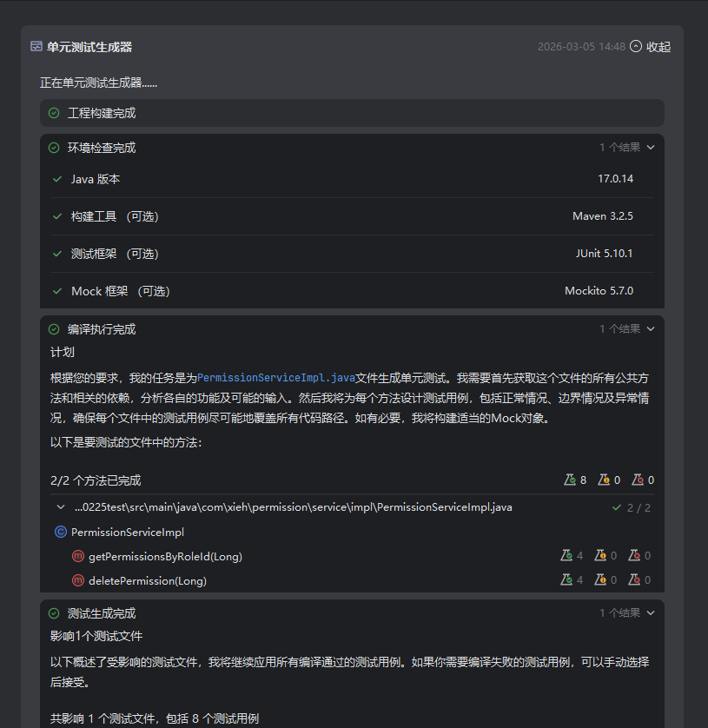Collapse the PermissionServiceImpl.java file path tree node
708x728 pixels.
60,507
